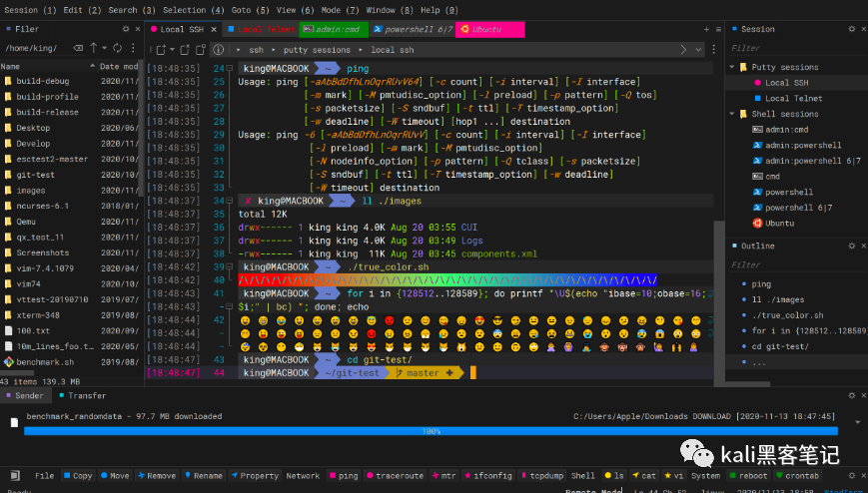Collapse the Putty sessions tree group
Viewport: 868px width, 493px height.
click(x=732, y=68)
